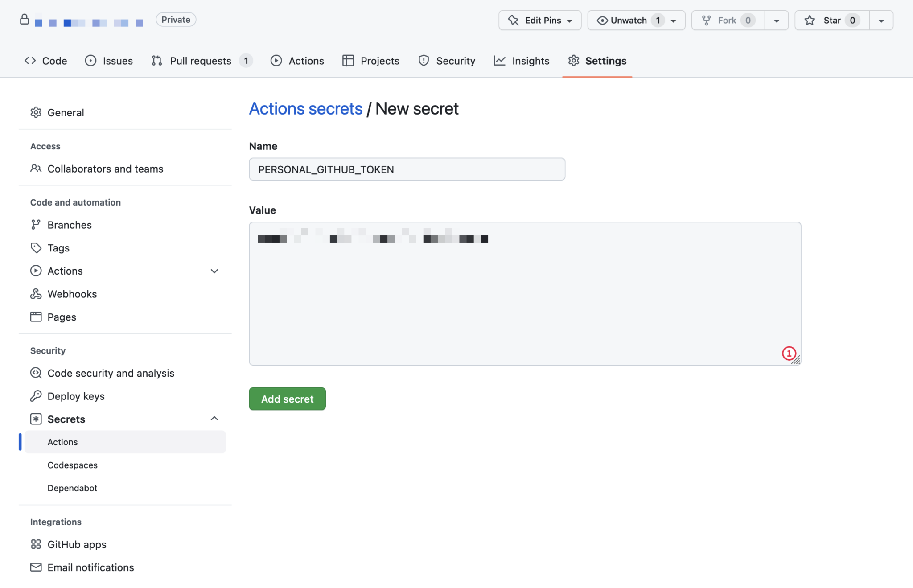
Task: Expand the Actions sidebar section
Action: click(x=214, y=271)
